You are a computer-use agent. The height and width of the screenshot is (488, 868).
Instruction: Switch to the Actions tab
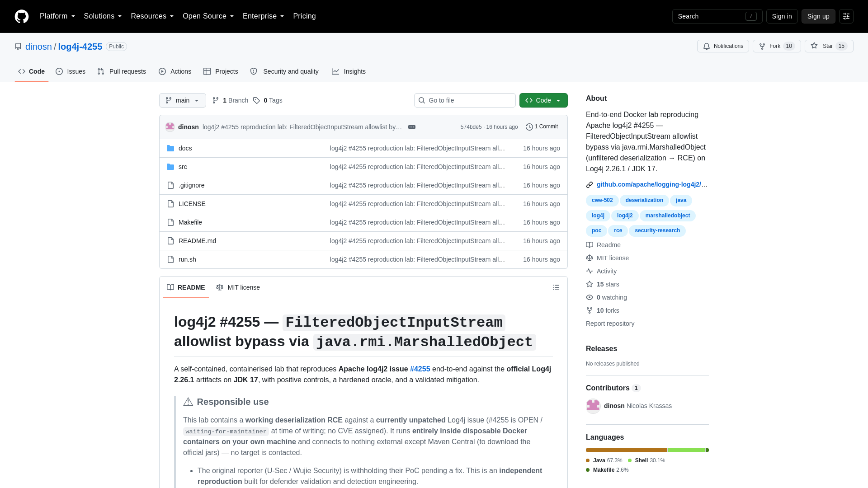tap(175, 71)
